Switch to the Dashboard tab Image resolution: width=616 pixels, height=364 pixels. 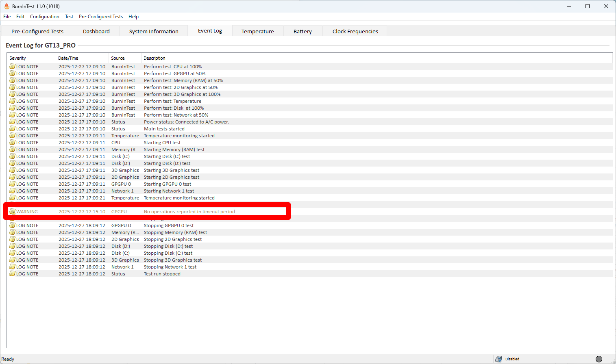(96, 31)
